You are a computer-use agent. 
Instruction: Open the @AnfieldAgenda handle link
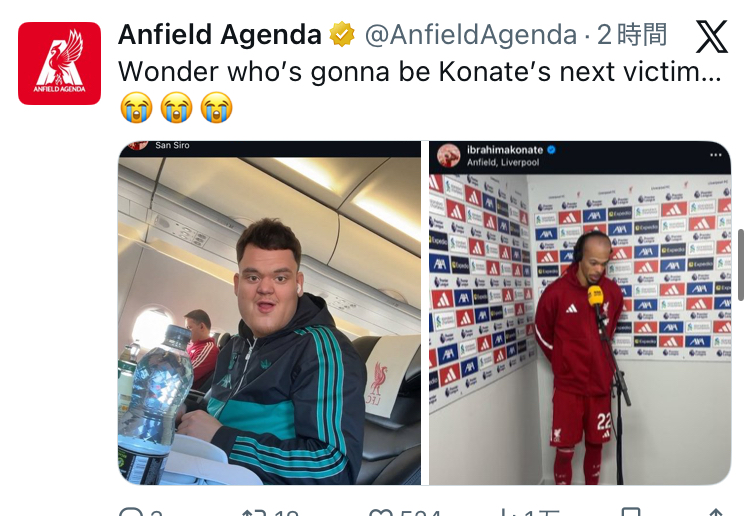471,35
